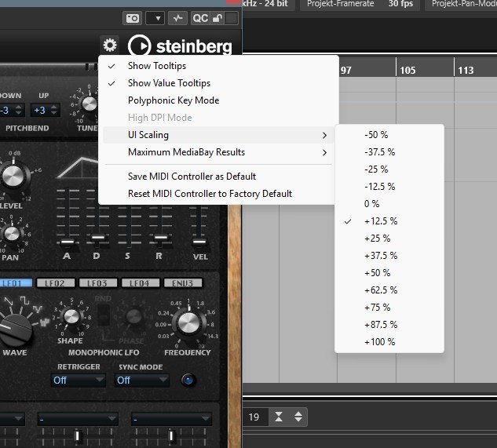Click the hourglass-shaped icon next to value 19
The height and width of the screenshot is (448, 497).
279,417
